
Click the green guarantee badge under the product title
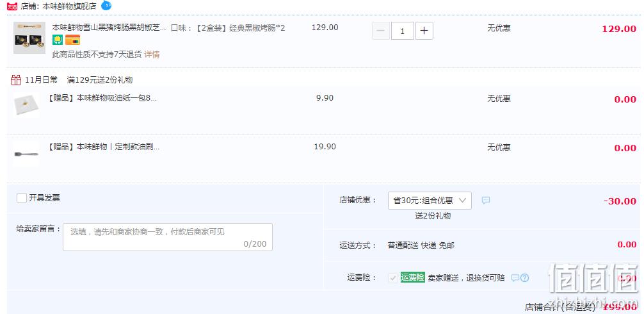(x=58, y=40)
